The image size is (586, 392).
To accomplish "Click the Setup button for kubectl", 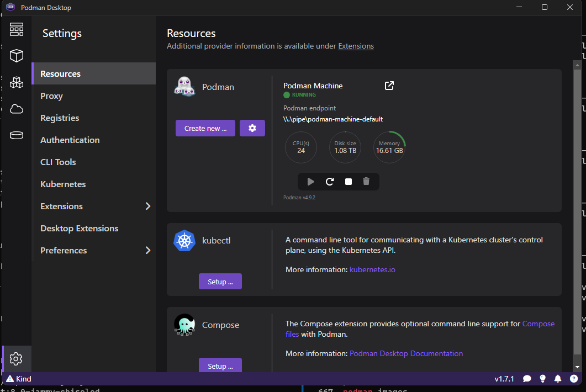I will pyautogui.click(x=220, y=282).
